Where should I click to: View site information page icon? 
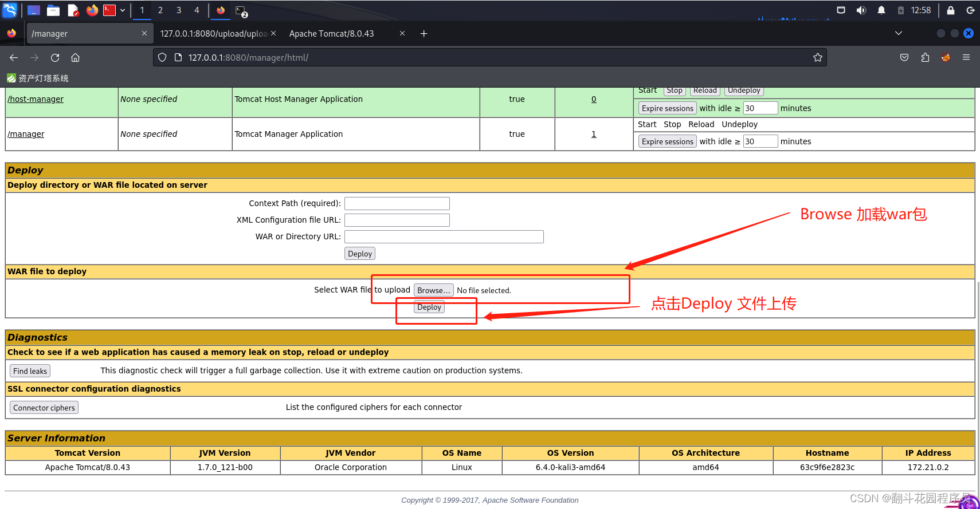178,58
